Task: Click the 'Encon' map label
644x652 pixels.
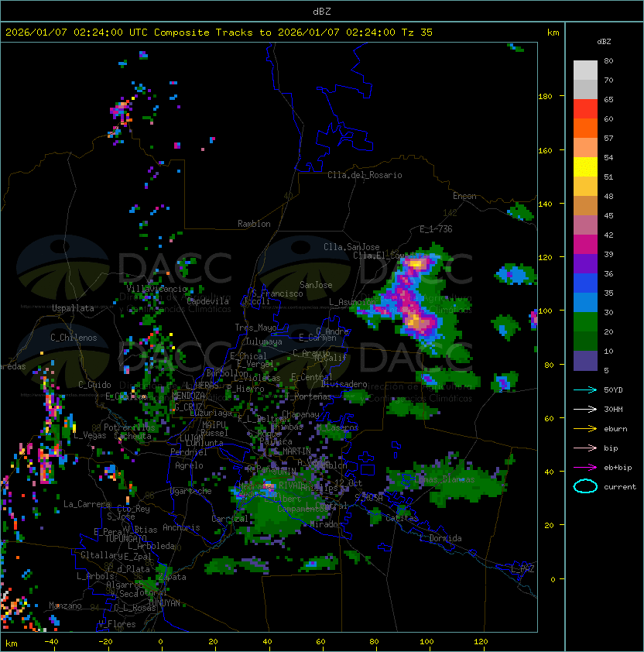Action: click(464, 196)
